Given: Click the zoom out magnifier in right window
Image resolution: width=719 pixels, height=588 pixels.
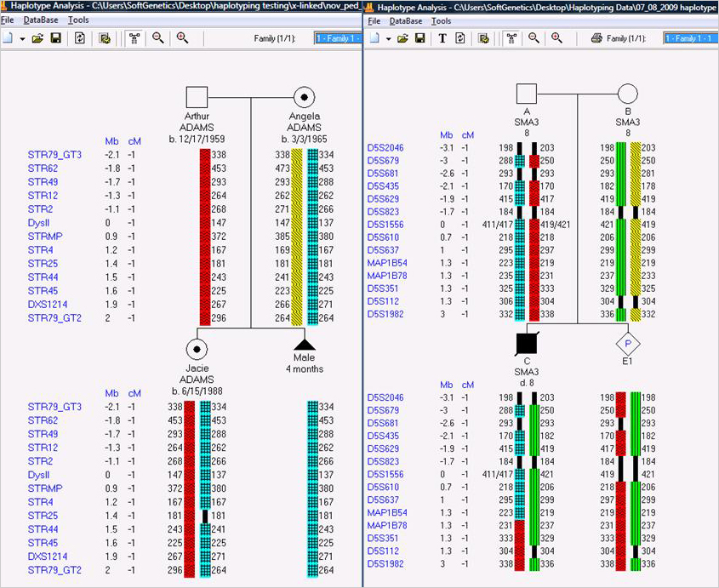Looking at the screenshot, I should 534,38.
